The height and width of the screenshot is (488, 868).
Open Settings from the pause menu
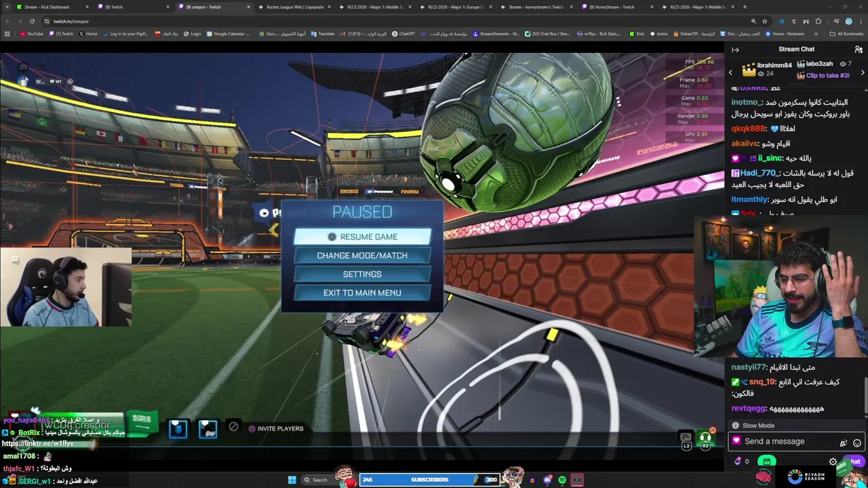pos(362,274)
